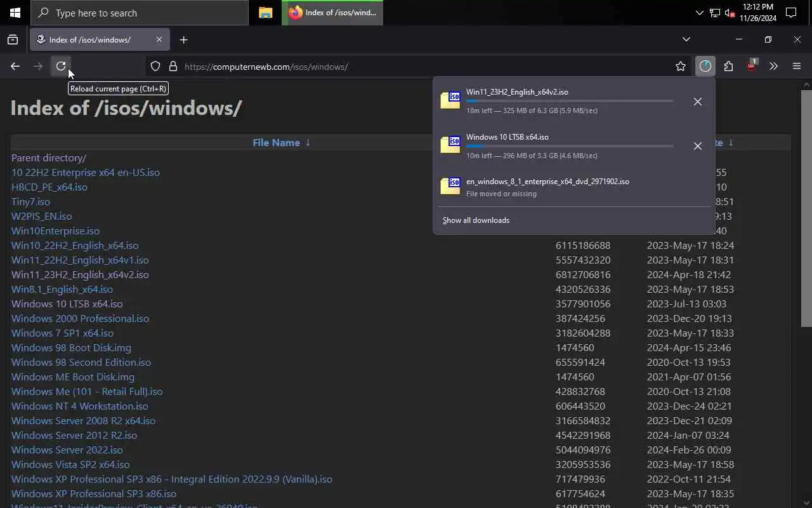Download Win8.1_English_x64.iso
This screenshot has height=508, width=812.
(62, 289)
